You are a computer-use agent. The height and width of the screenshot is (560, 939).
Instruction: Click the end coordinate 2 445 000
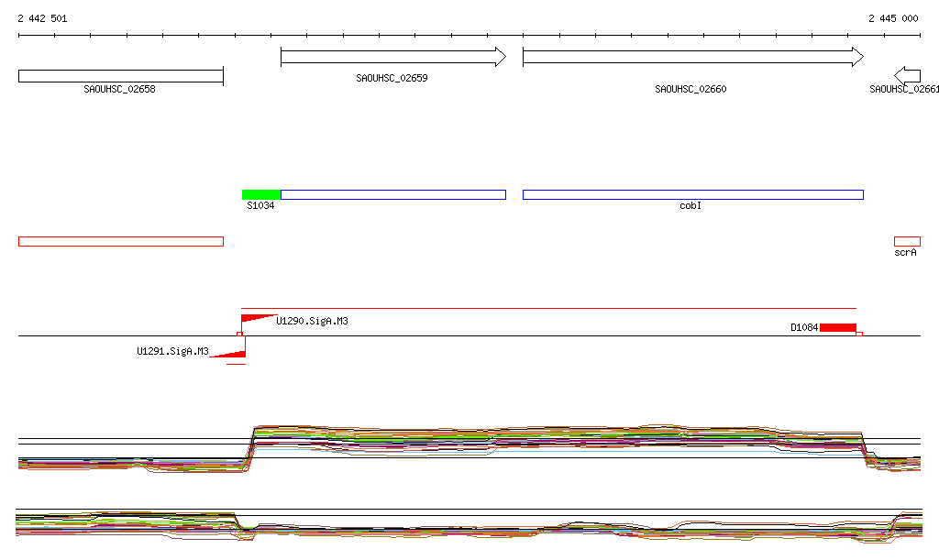pyautogui.click(x=892, y=18)
